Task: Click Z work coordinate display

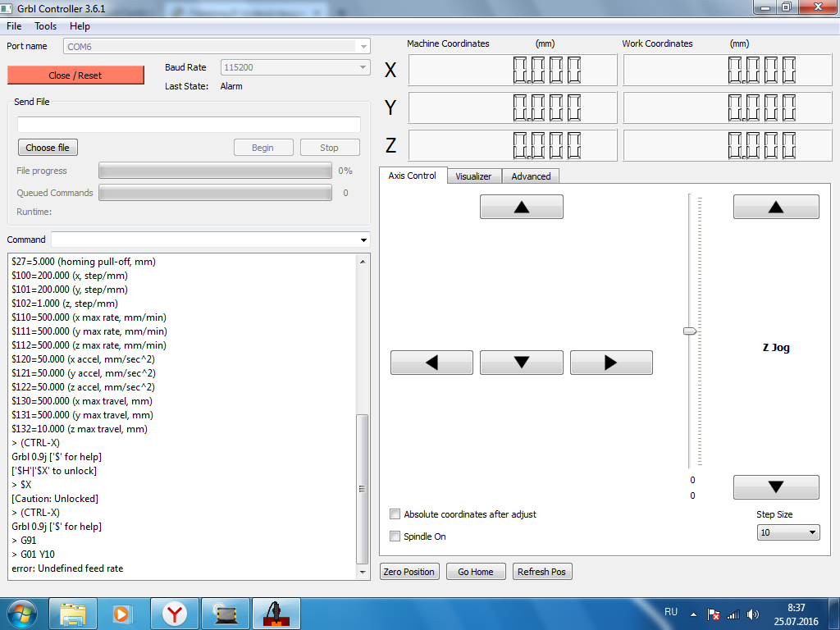Action: (728, 145)
